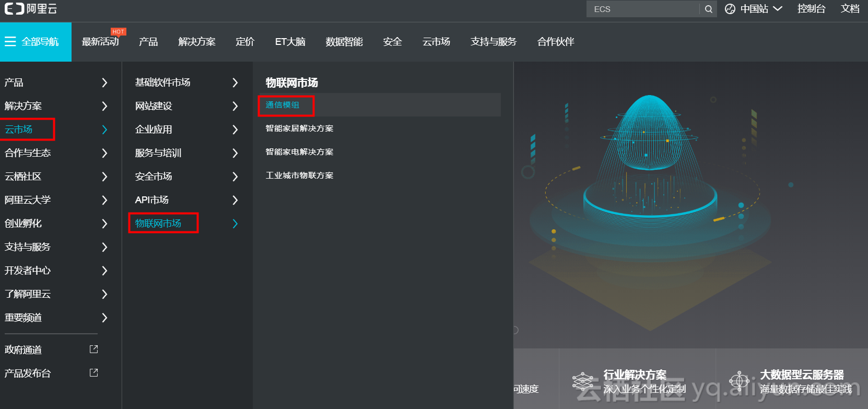Open 定价 in top navigation

coord(245,42)
